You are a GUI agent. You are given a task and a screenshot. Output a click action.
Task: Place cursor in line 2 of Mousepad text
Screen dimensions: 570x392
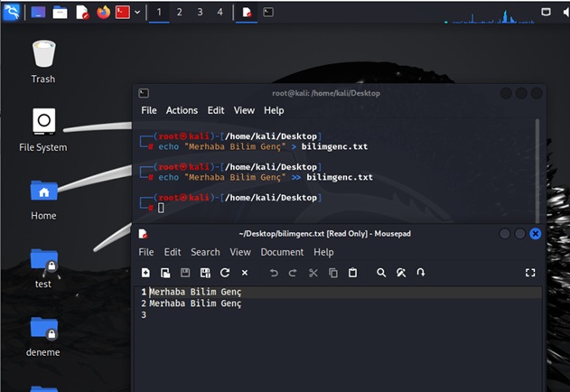195,303
